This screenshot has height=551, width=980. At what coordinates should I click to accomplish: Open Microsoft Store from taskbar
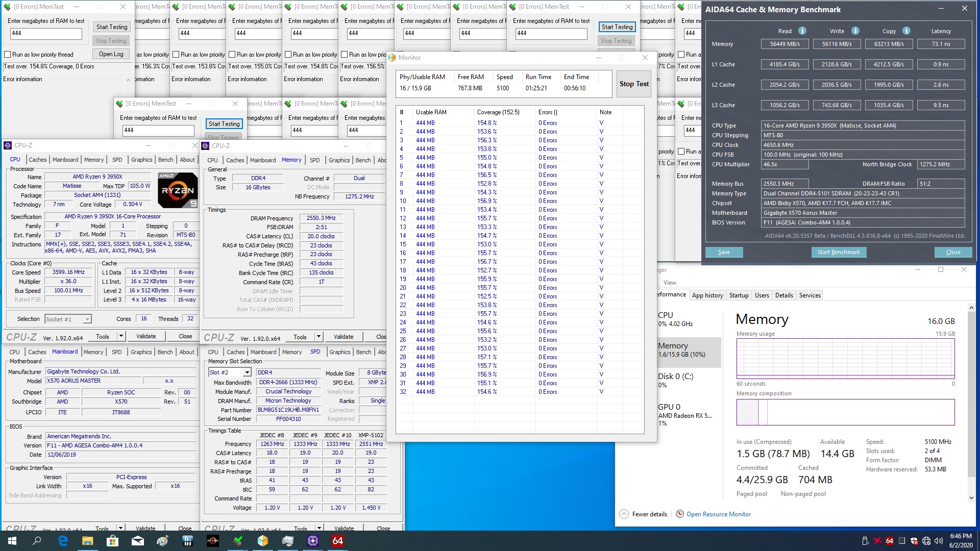point(112,541)
